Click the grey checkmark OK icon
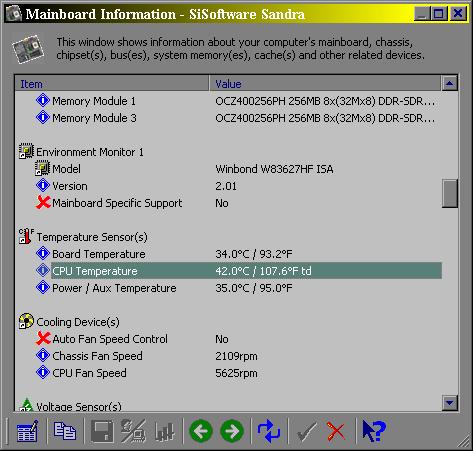Viewport: 473px width, 451px height. (x=306, y=432)
